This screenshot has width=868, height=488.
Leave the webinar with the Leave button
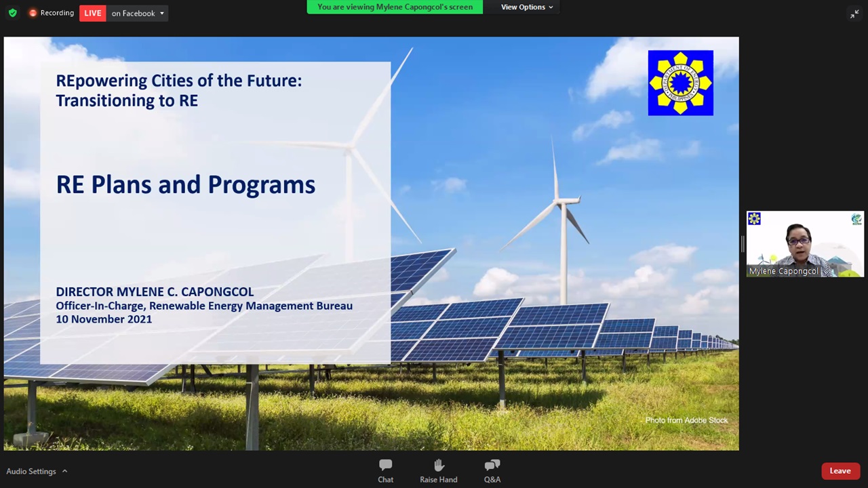840,471
